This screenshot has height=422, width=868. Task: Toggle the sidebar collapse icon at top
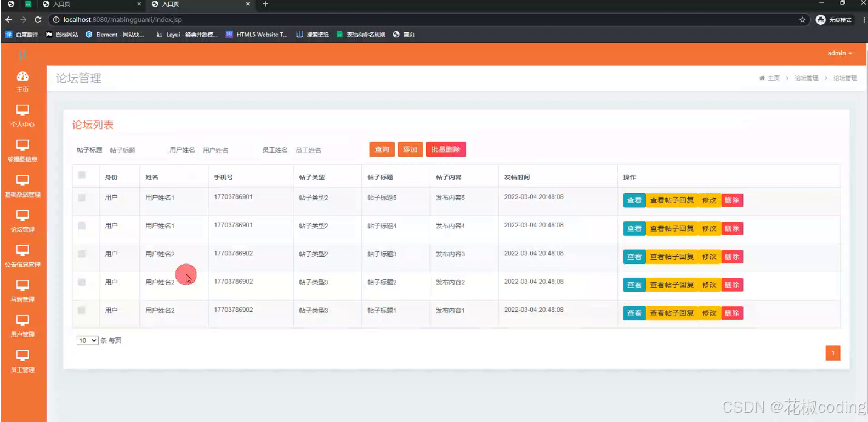(22, 55)
